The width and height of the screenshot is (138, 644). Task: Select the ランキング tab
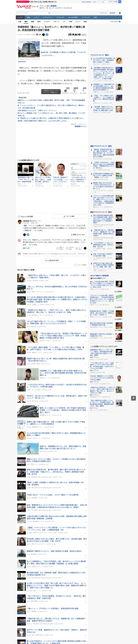coord(86,17)
